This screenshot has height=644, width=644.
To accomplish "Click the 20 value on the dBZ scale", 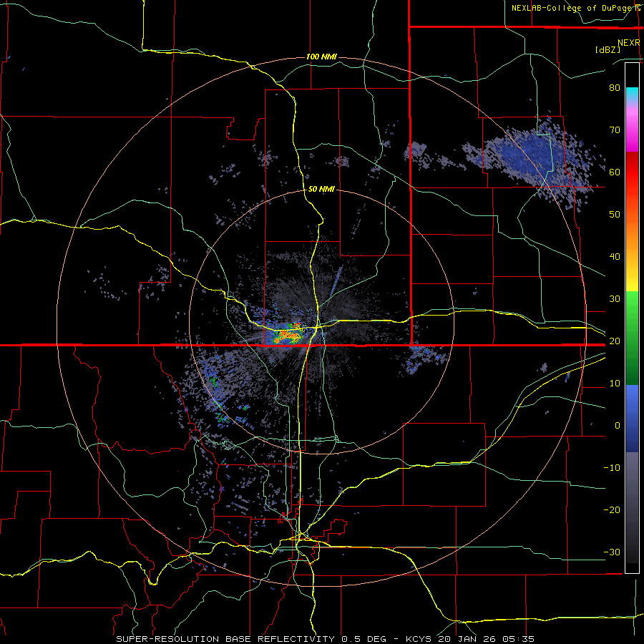I will coord(615,341).
